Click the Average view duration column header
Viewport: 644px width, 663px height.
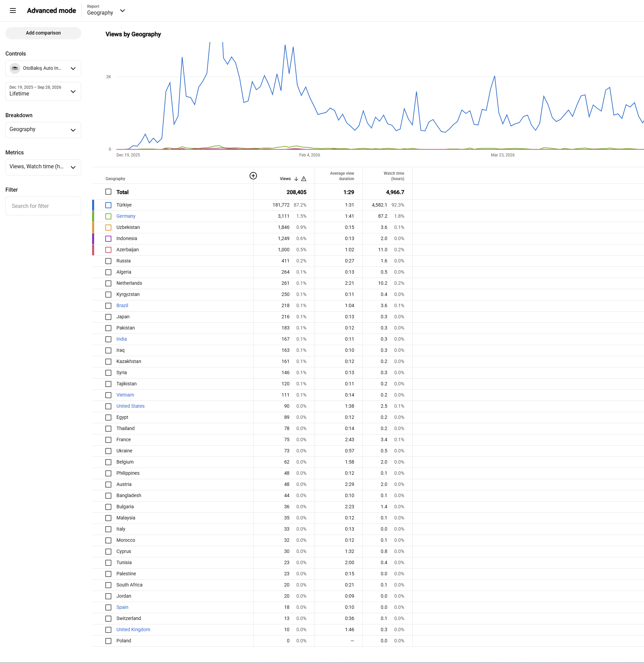[x=342, y=176]
